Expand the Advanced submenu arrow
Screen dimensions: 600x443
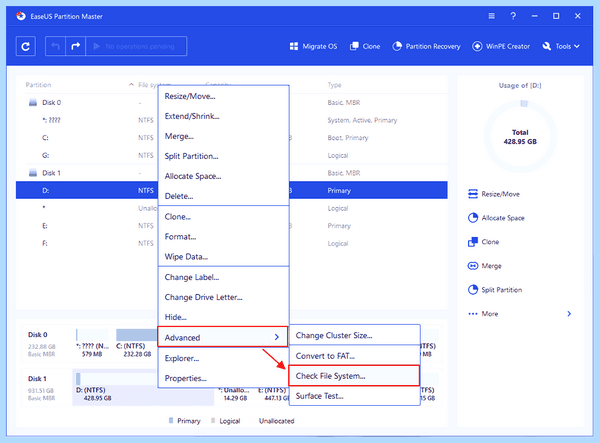click(x=277, y=337)
